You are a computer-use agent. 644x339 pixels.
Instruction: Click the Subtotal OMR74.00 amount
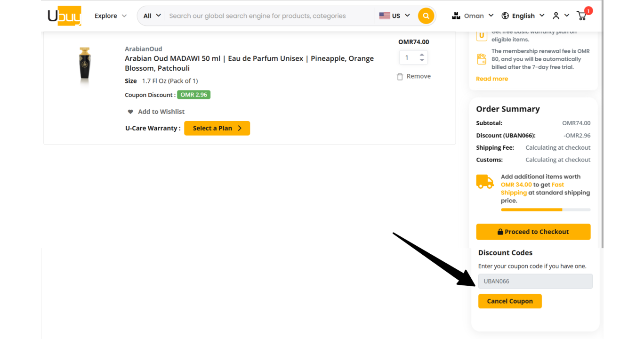(576, 123)
